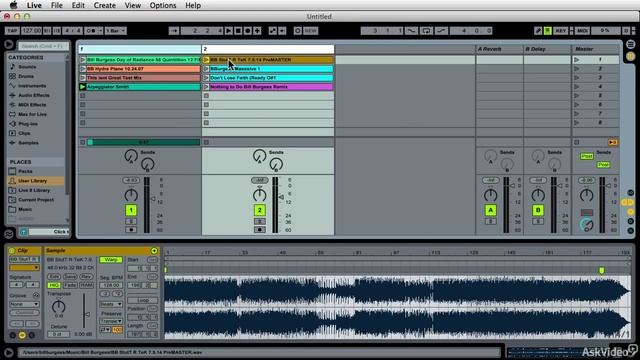The image size is (640, 360).
Task: Click Stop All Clips button on Master
Action: coord(577,142)
